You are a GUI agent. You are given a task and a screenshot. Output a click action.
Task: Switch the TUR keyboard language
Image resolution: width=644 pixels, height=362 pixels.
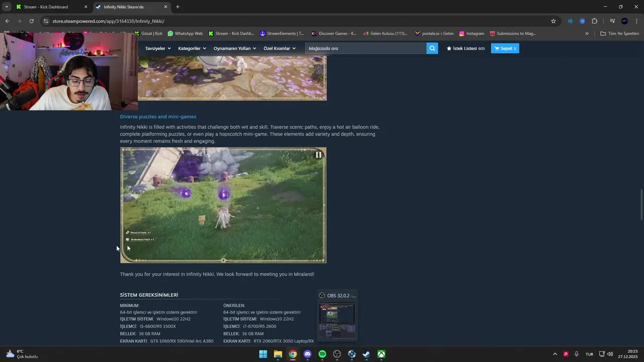click(589, 354)
